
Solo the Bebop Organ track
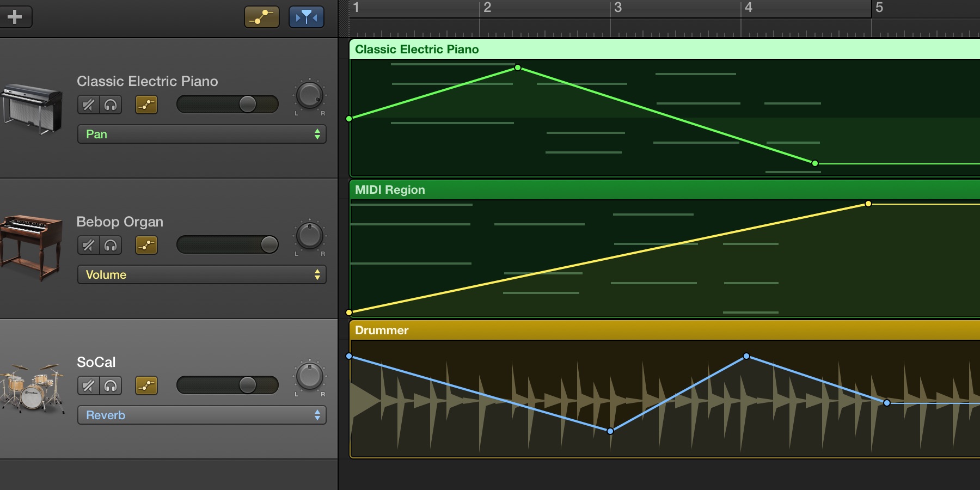[x=111, y=245]
